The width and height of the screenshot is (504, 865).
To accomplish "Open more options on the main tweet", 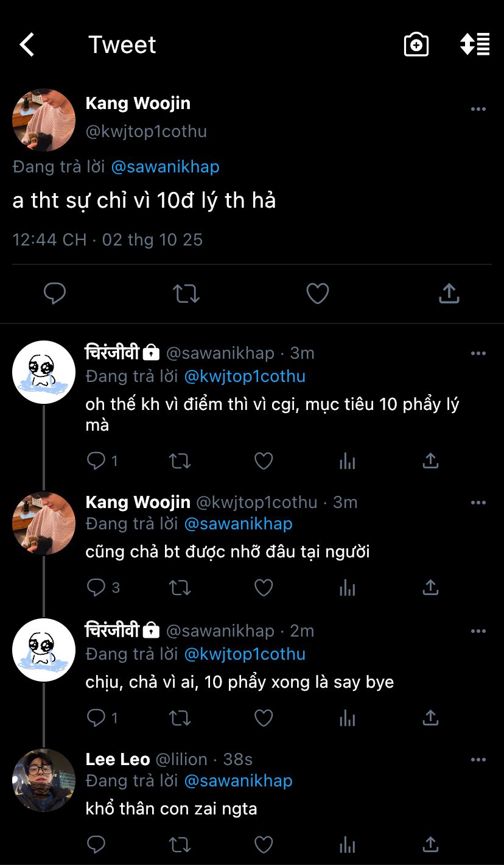I will 478,109.
